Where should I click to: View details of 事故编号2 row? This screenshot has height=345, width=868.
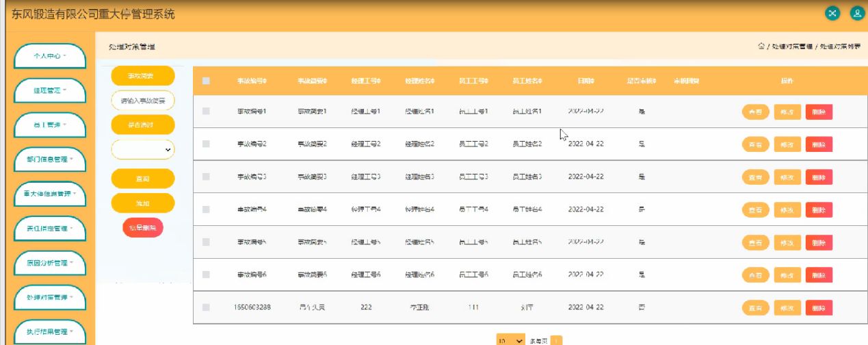pyautogui.click(x=756, y=144)
